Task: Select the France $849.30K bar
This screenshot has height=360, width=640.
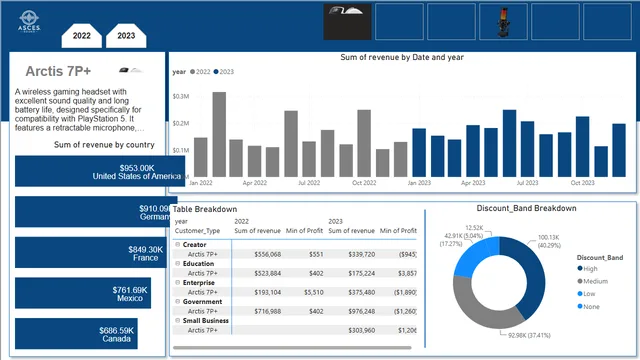Action: 91,252
